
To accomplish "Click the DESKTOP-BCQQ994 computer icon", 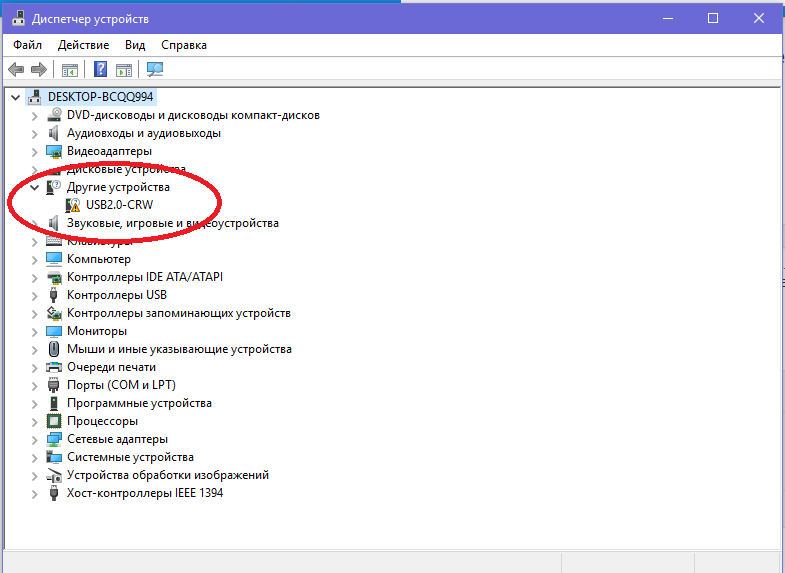I will (x=35, y=97).
